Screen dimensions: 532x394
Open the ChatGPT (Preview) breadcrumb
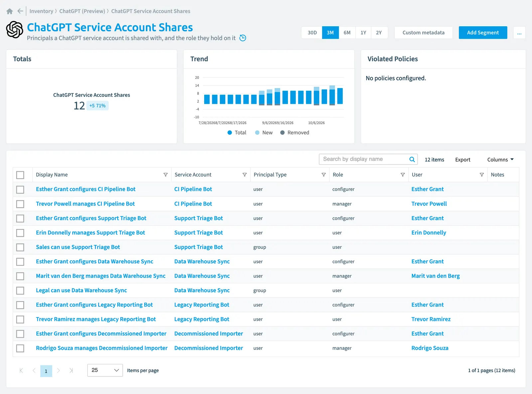[x=82, y=11]
